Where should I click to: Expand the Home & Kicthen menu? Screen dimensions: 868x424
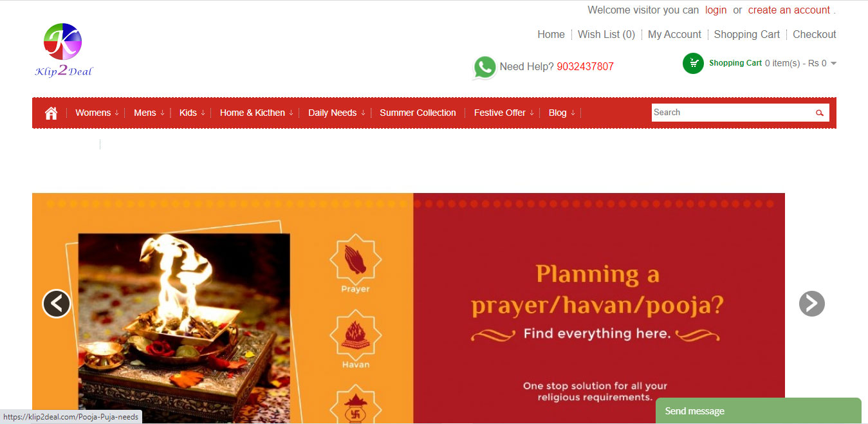coord(256,113)
